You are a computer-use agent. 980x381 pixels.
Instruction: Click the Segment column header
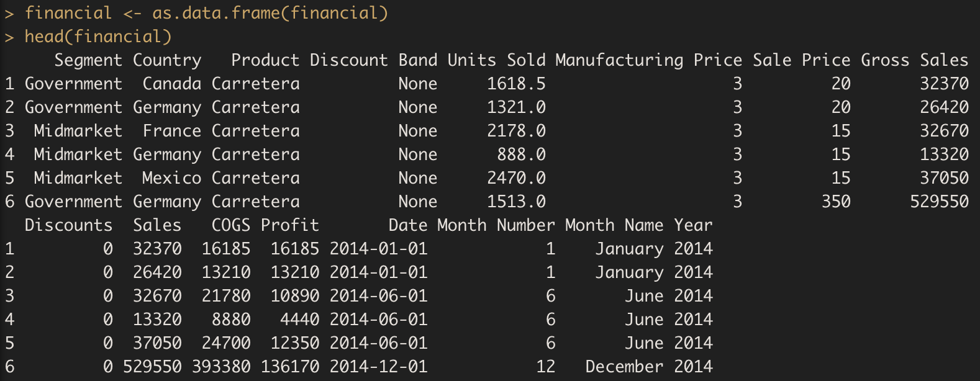coord(88,60)
